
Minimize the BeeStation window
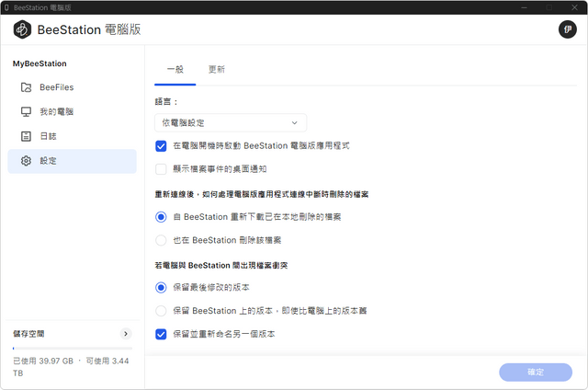coord(525,7)
